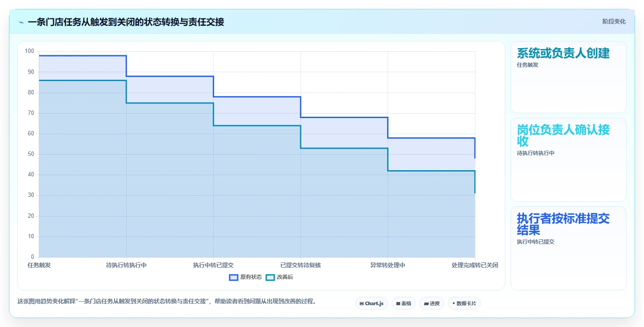Screen dimensions: 644x327
Task: Click the 待执行转执行中 subtitle in second card
Action: click(x=536, y=153)
